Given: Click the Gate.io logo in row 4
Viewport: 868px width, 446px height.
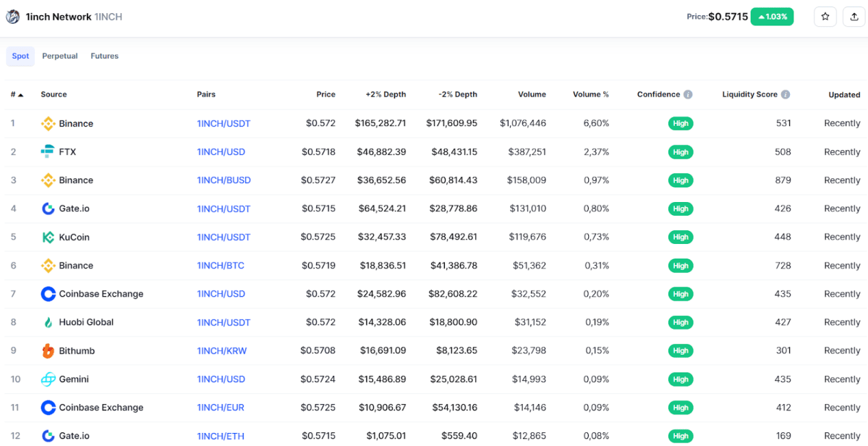Looking at the screenshot, I should [48, 209].
